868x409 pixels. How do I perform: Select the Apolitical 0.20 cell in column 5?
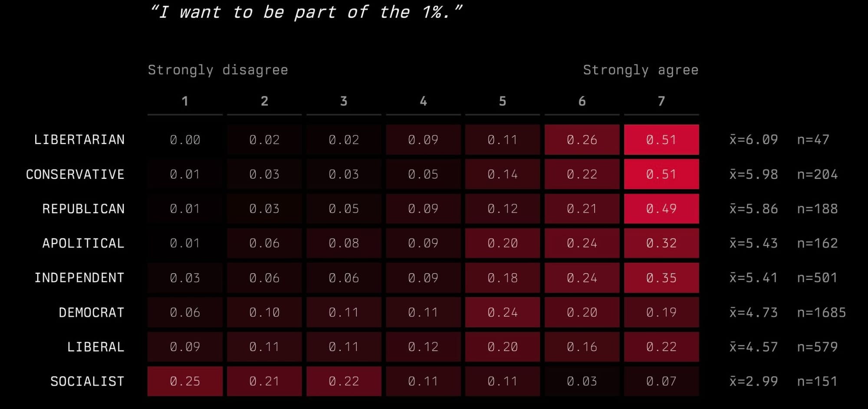point(503,243)
